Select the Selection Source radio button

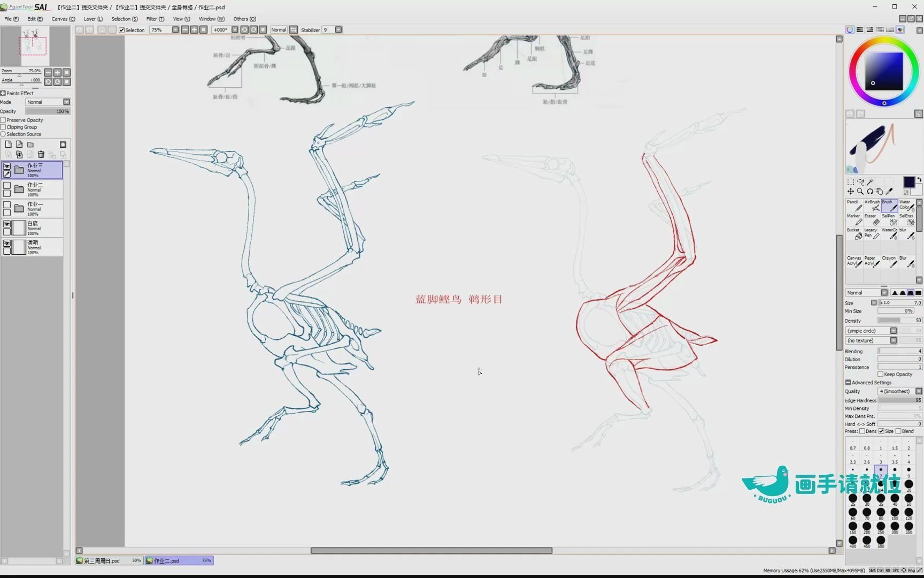pos(3,134)
